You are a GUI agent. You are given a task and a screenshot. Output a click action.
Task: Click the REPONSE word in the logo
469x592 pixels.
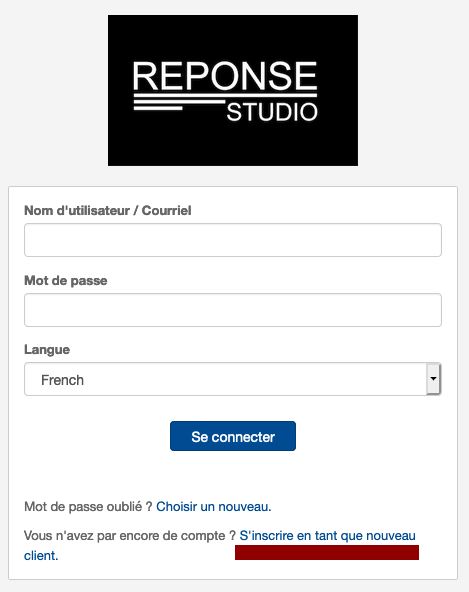point(225,76)
